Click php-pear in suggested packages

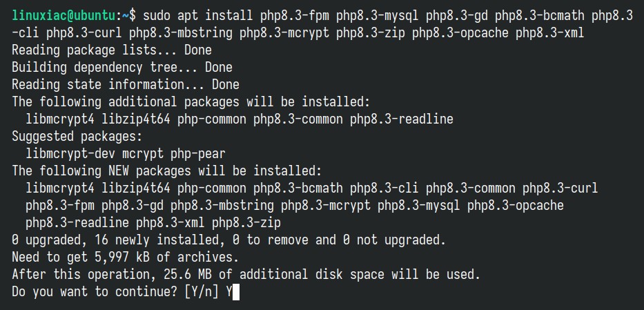click(198, 153)
